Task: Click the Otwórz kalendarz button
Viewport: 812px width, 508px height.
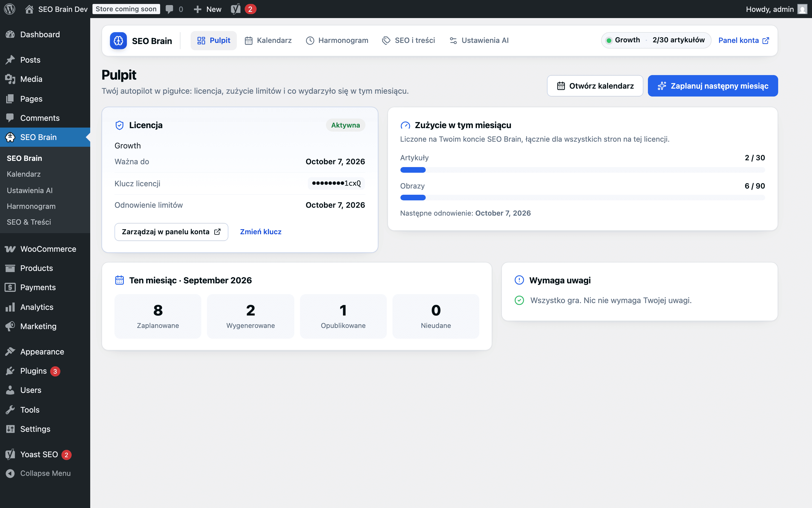Action: pyautogui.click(x=595, y=86)
